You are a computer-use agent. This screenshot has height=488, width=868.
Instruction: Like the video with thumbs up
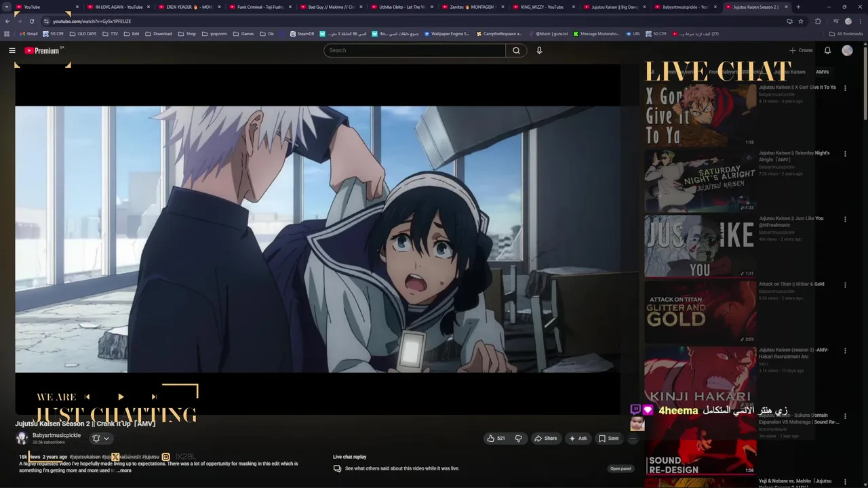[496, 439]
